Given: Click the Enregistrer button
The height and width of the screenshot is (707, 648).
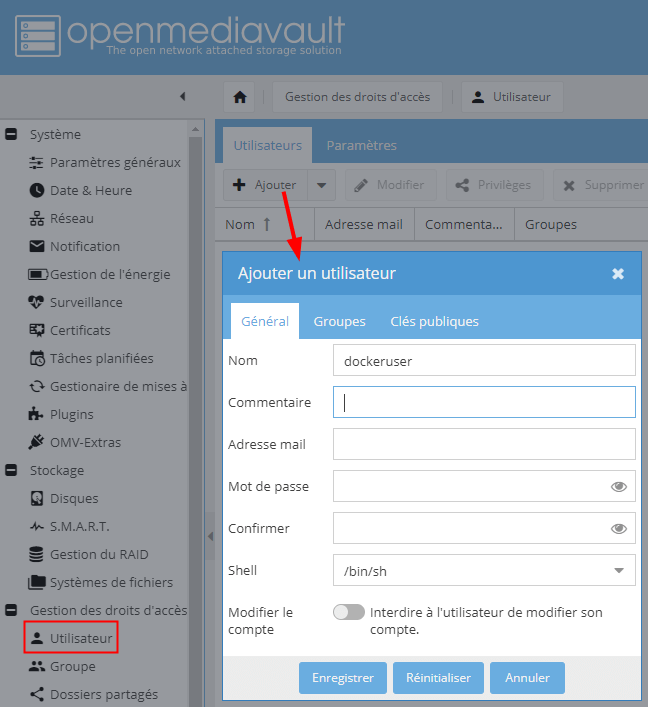Looking at the screenshot, I should click(343, 678).
